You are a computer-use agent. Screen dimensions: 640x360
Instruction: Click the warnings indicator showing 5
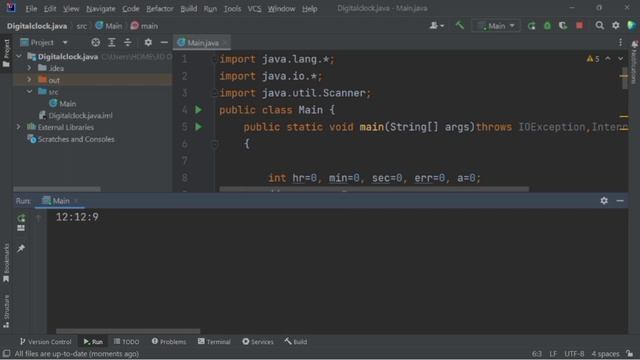pyautogui.click(x=593, y=59)
